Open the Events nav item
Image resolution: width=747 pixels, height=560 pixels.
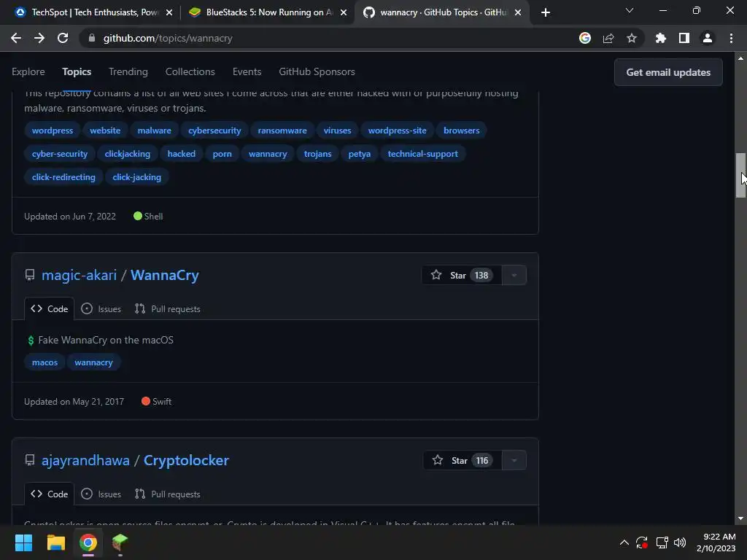tap(247, 71)
